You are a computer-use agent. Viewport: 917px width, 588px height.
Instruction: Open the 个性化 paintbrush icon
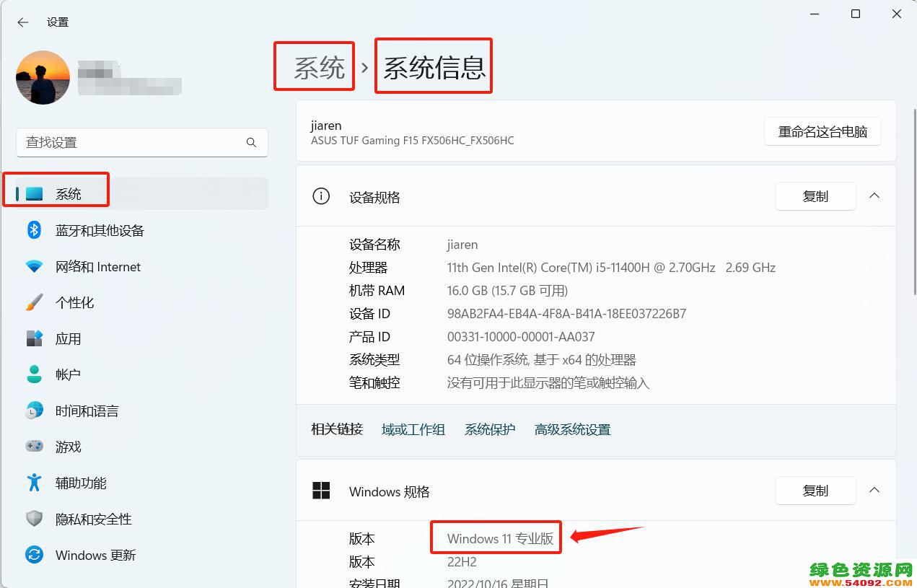(35, 302)
